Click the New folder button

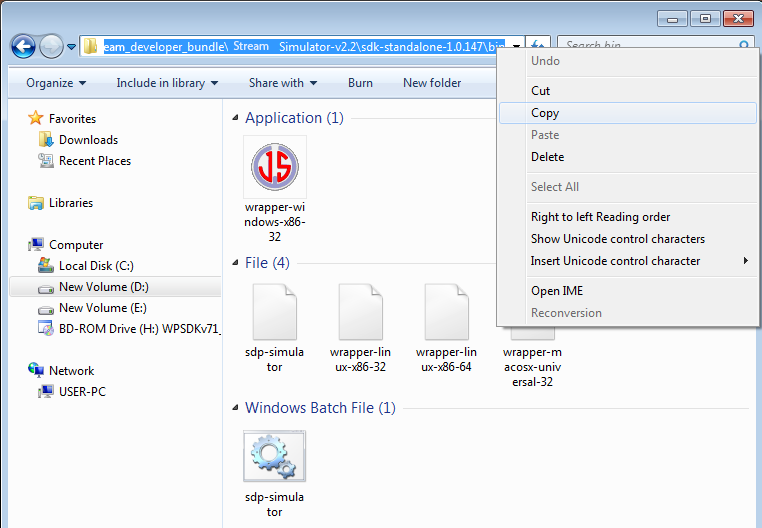[x=432, y=83]
